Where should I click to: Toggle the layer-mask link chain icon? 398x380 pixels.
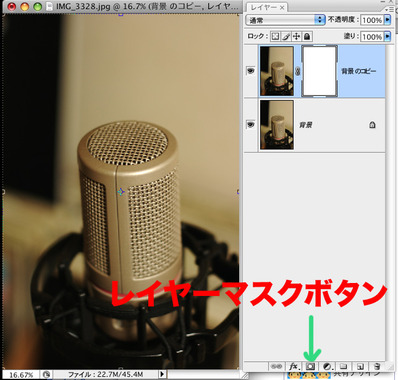pos(298,71)
